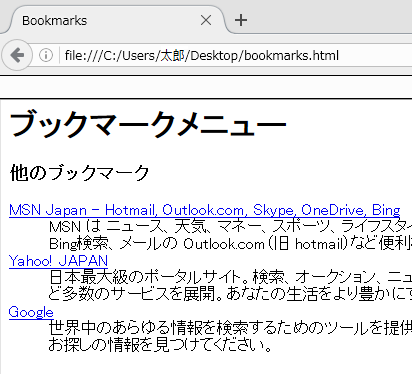Open the Yahoo! JAPAN bookmark link

point(58,261)
